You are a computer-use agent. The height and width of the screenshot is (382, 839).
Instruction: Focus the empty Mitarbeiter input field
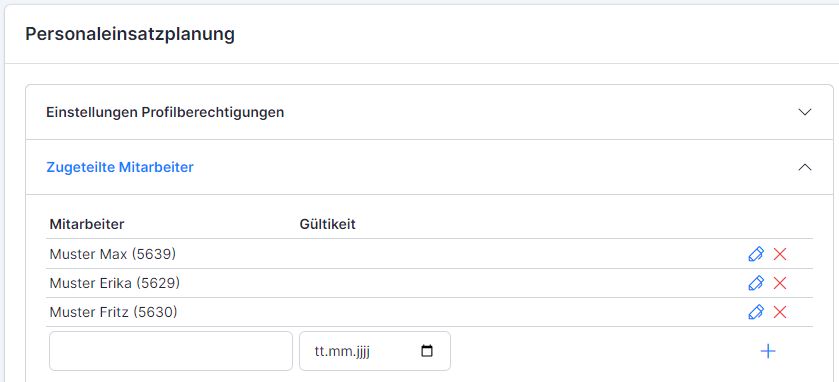click(171, 351)
